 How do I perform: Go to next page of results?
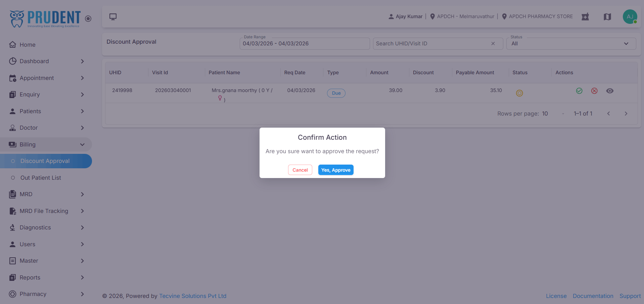pyautogui.click(x=626, y=114)
